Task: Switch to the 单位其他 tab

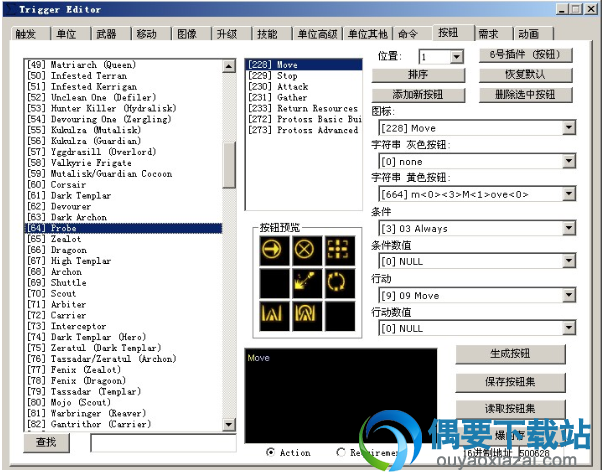Action: tap(367, 34)
